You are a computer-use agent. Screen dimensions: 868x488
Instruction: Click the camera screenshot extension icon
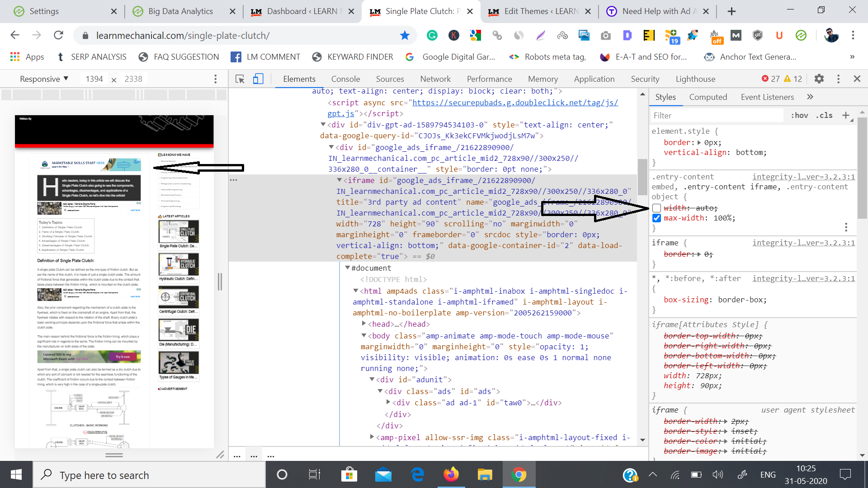(x=606, y=35)
